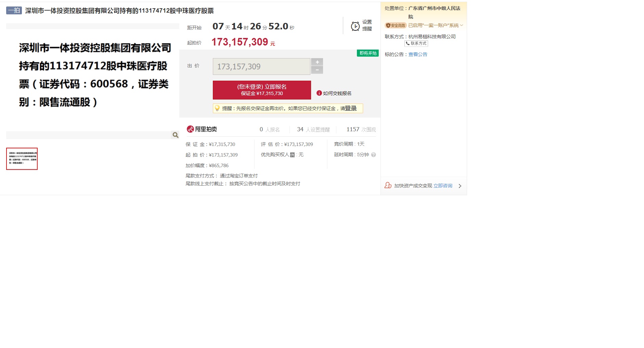
Task: Open the 查看公告 announcement link
Action: (418, 54)
